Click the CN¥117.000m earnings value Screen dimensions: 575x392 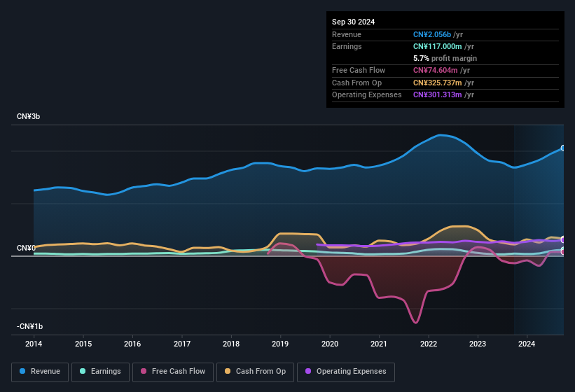point(438,46)
